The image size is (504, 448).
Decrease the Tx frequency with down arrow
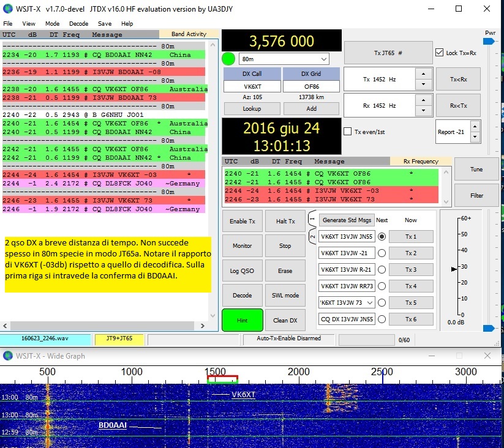click(423, 84)
